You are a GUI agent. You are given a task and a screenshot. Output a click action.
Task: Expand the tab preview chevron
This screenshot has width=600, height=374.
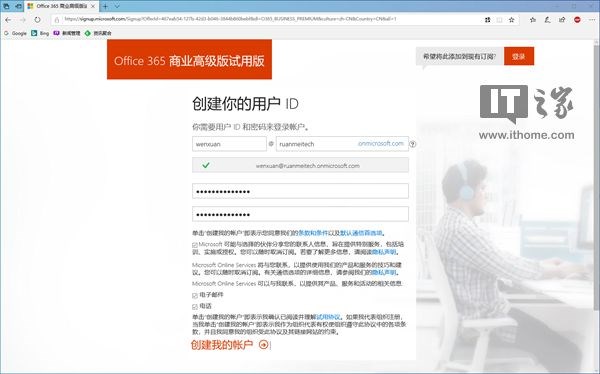(117, 6)
